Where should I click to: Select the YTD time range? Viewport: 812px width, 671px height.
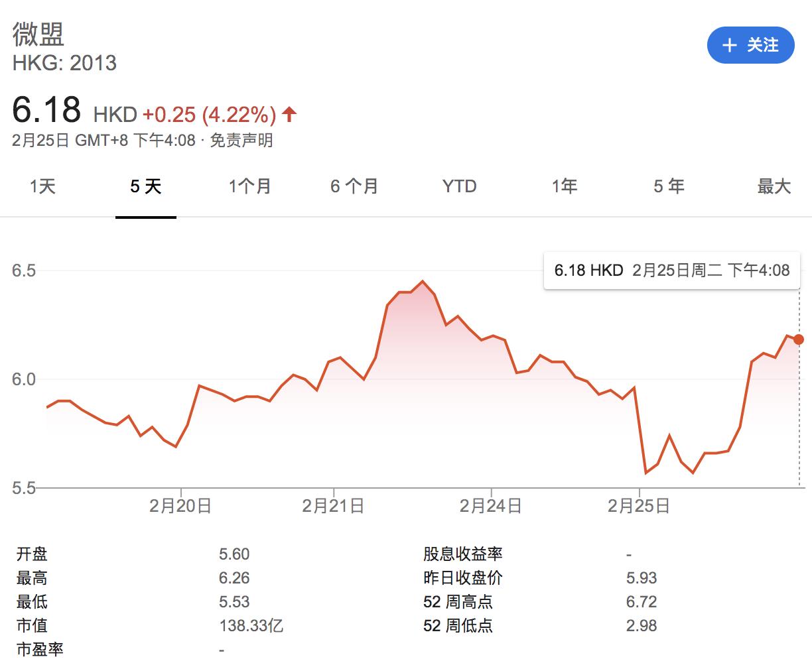[x=458, y=186]
